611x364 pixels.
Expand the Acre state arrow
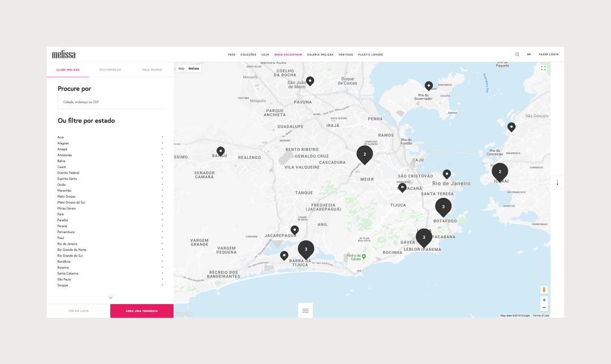coord(162,137)
